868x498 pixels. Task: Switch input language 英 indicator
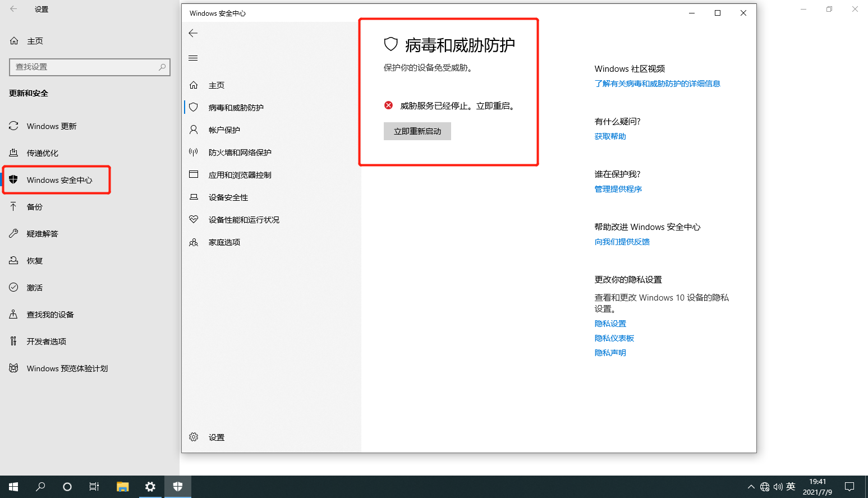point(791,487)
